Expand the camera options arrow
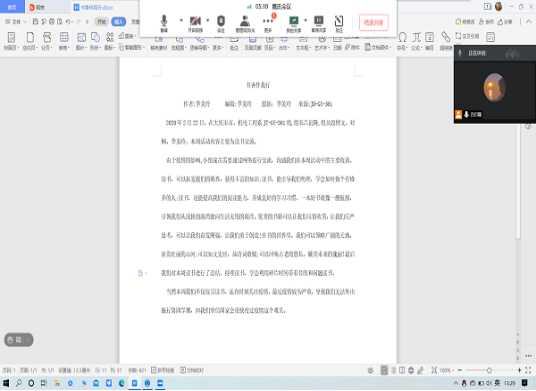Image resolution: width=536 pixels, height=391 pixels. click(207, 20)
